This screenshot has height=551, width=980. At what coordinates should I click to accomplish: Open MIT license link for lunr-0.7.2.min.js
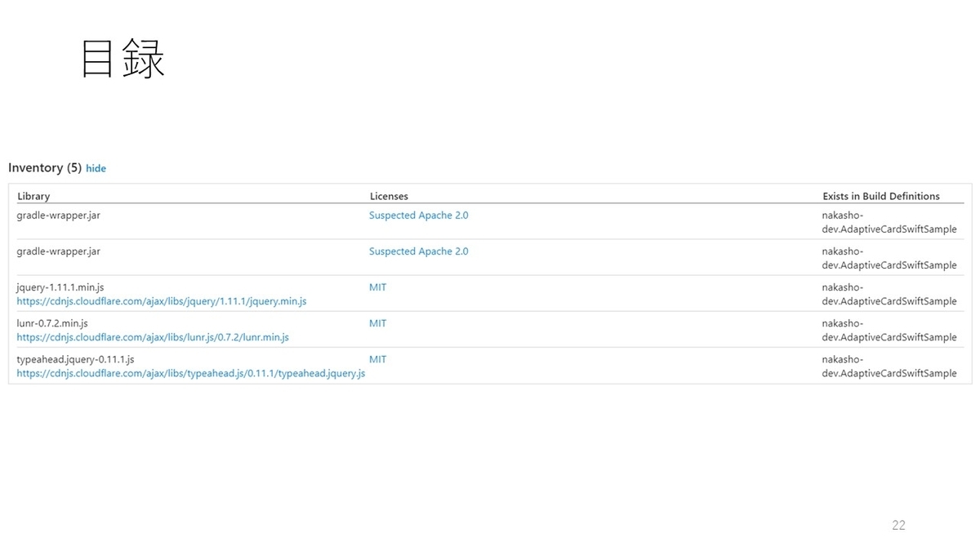[377, 323]
